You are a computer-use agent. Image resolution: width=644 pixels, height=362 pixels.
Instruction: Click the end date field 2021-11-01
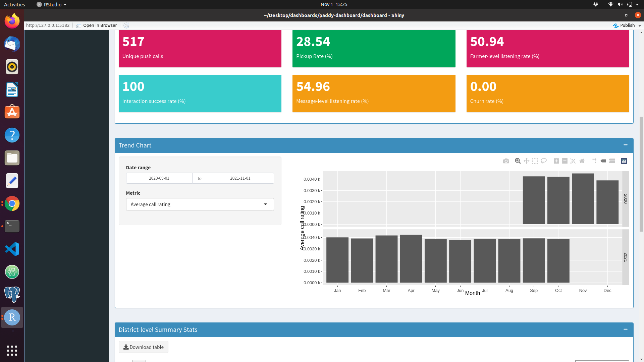pos(240,178)
